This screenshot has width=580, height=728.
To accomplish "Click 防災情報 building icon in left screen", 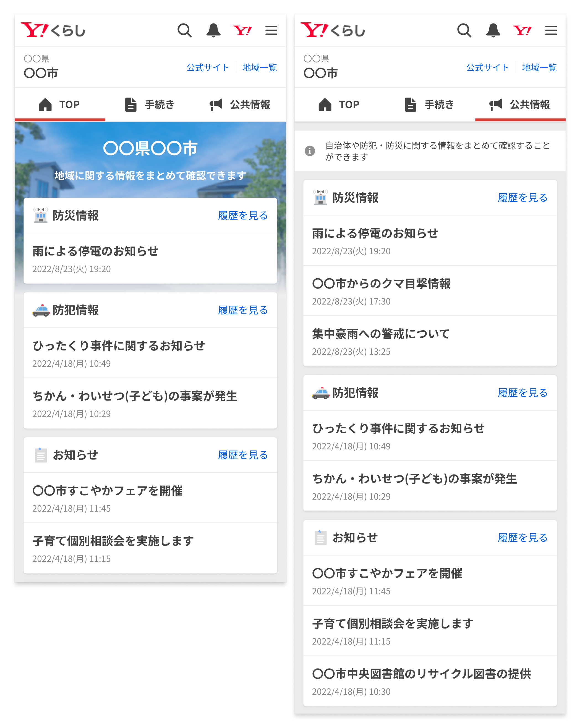I will pos(41,215).
